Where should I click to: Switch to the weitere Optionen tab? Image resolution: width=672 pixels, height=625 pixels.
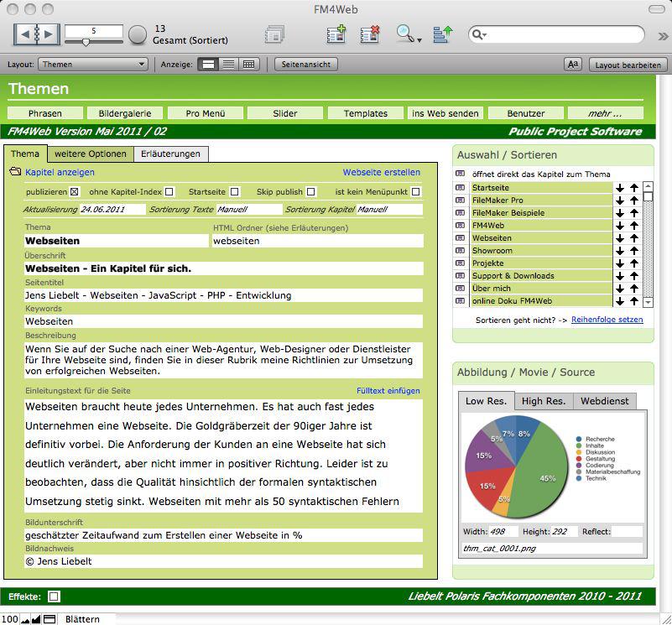pos(91,154)
